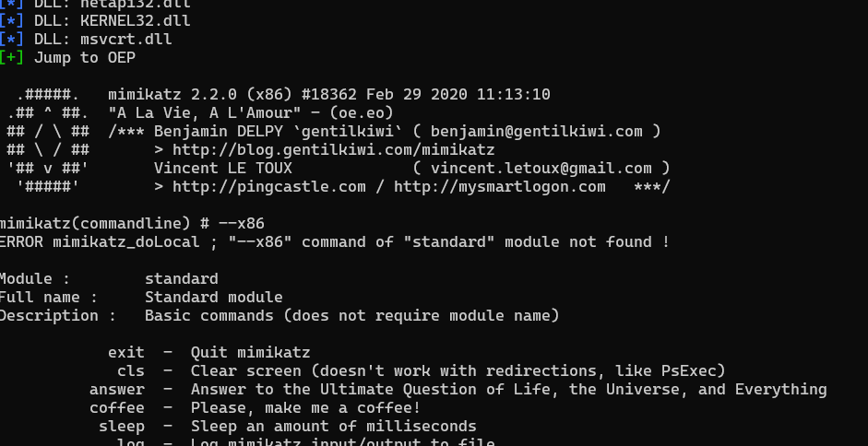Click the blue [*] marker beside msvcrt.dll
The height and width of the screenshot is (446, 868).
[11, 39]
